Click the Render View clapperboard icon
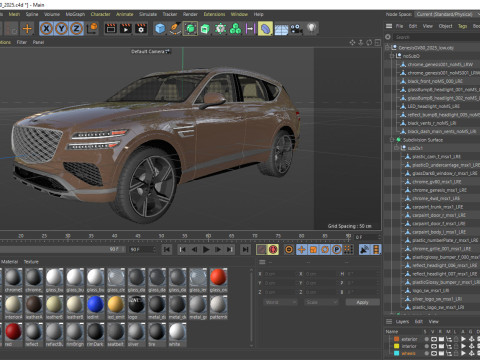Image resolution: width=480 pixels, height=360 pixels. (111, 29)
